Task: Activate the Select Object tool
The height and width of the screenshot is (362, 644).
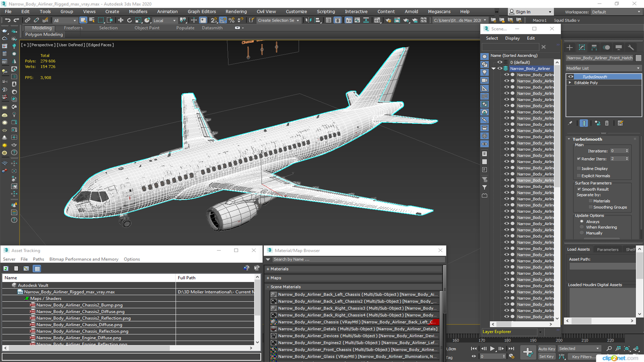Action: [x=83, y=20]
